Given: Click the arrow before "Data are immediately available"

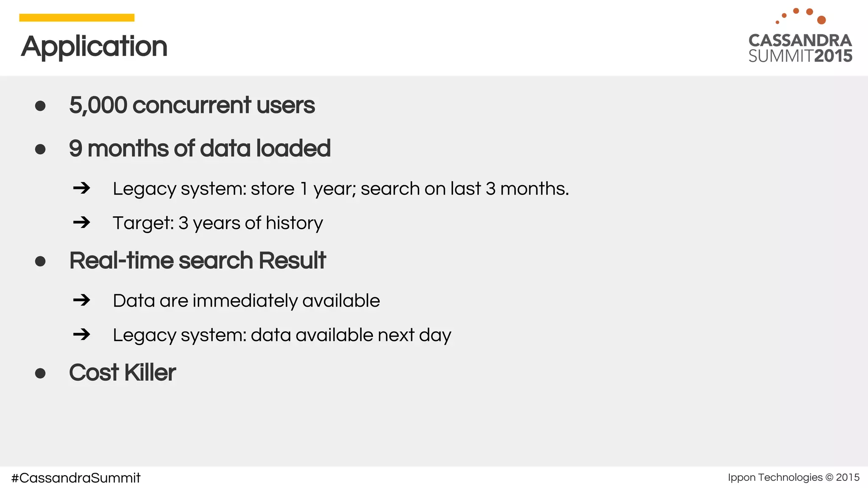Looking at the screenshot, I should (82, 300).
